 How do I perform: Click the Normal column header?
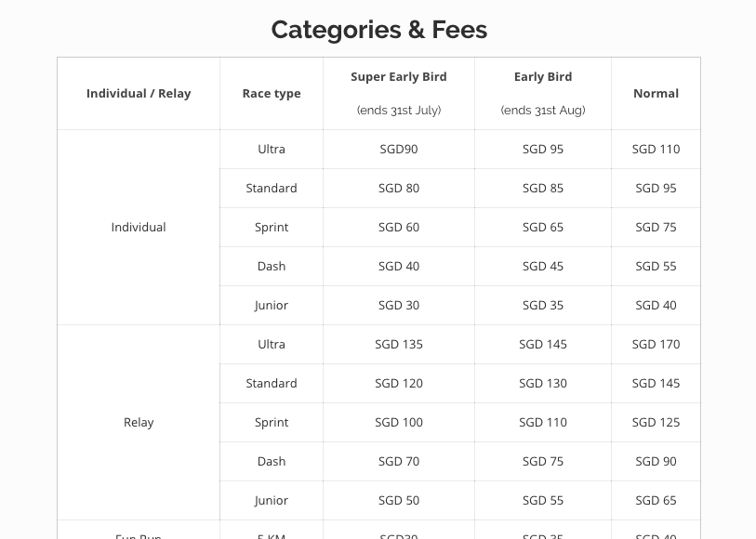(x=656, y=93)
